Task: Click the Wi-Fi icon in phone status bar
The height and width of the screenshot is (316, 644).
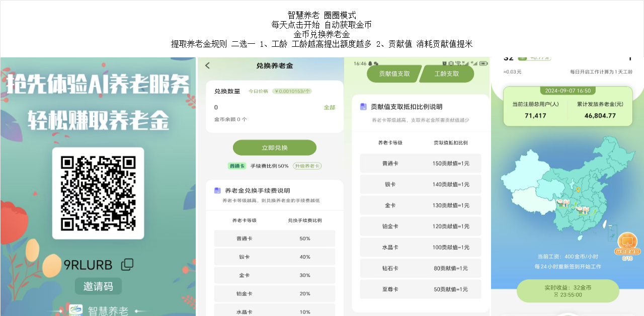Action: (458, 63)
